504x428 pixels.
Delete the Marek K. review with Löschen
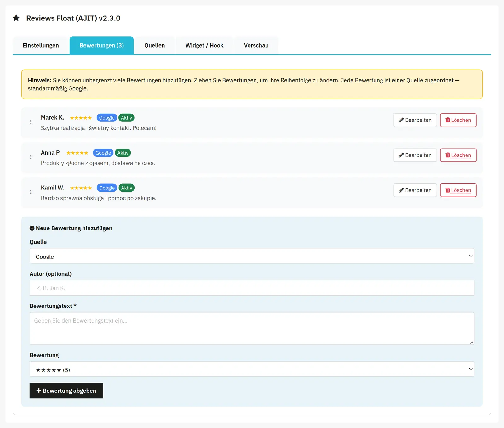tap(458, 120)
